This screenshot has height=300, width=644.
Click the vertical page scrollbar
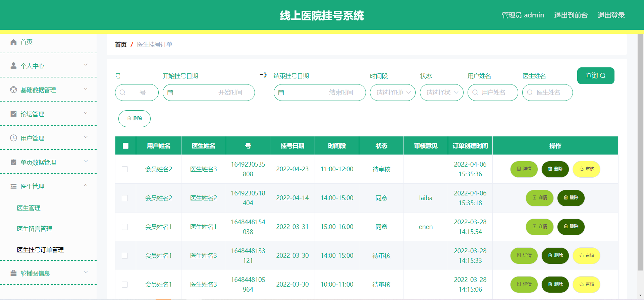640,152
